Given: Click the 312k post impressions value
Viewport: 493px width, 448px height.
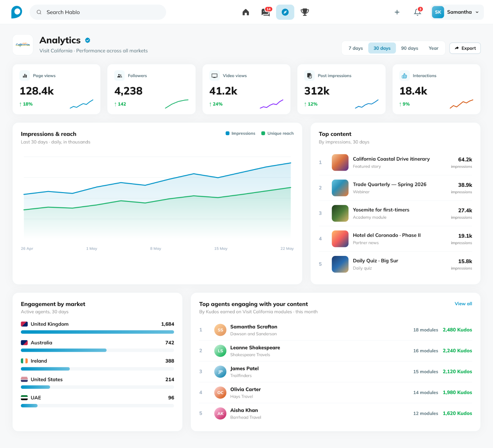Looking at the screenshot, I should 317,91.
